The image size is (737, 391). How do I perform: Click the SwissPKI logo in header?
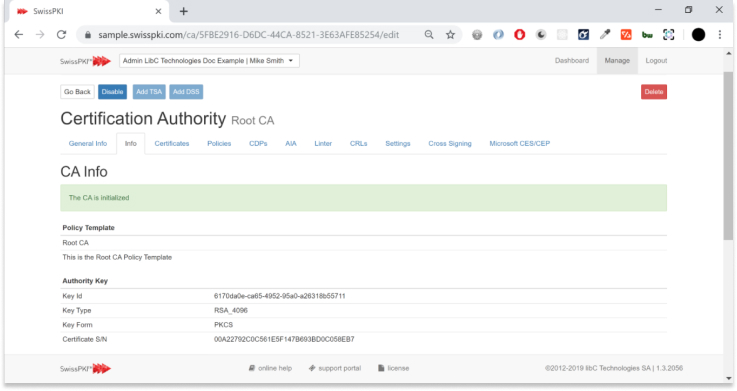[85, 61]
